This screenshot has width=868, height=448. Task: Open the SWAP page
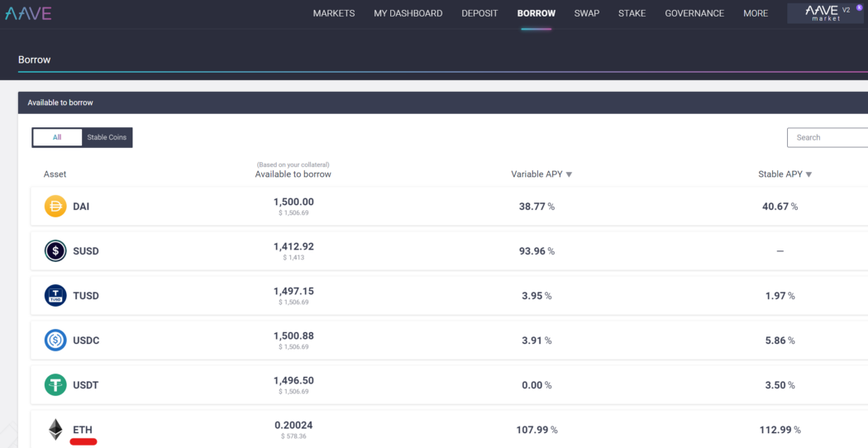587,13
